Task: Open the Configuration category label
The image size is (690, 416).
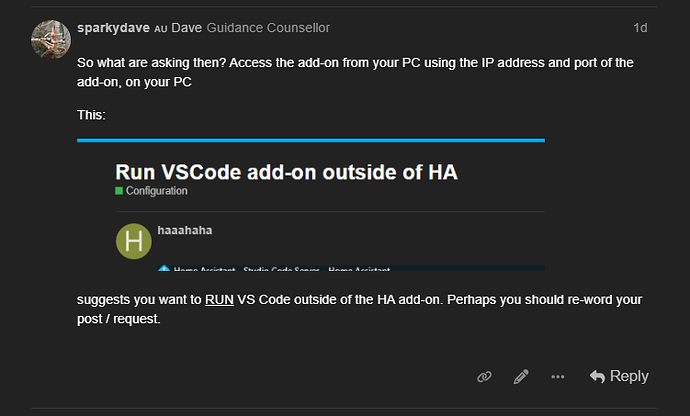Action: click(x=156, y=190)
